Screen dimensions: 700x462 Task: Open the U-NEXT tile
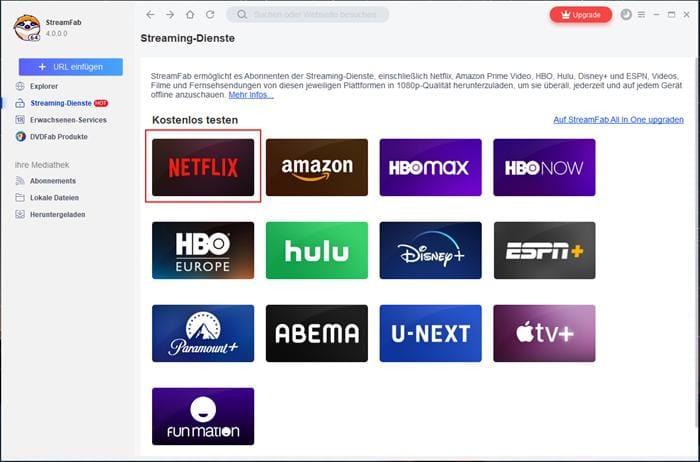(431, 333)
